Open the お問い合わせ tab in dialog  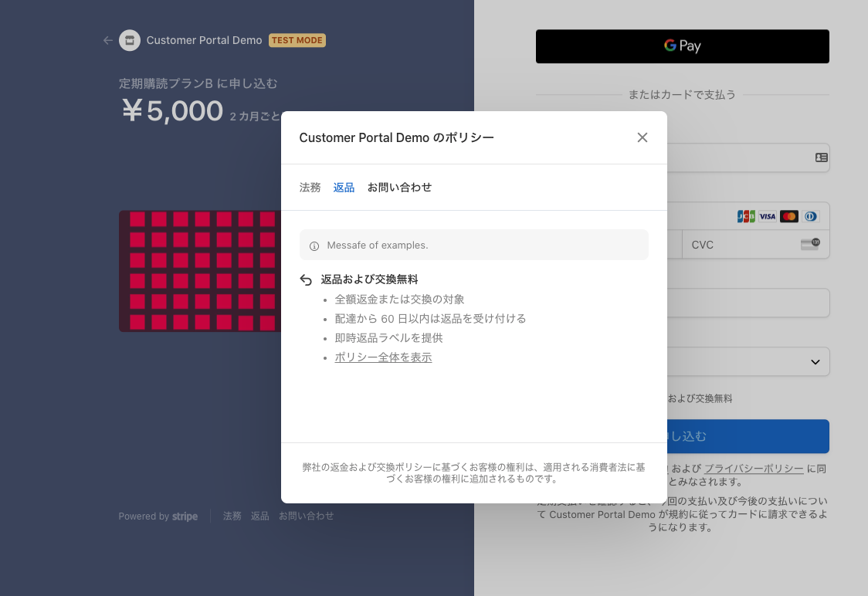[399, 188]
